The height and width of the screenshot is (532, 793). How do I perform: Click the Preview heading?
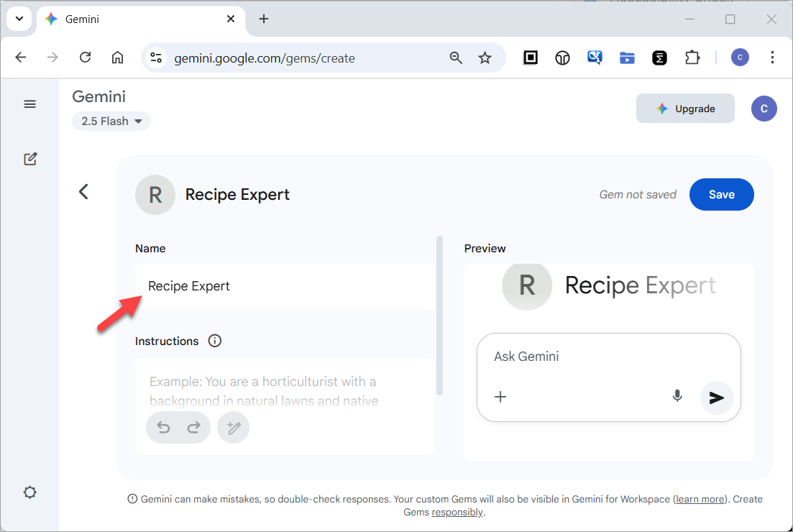click(485, 248)
